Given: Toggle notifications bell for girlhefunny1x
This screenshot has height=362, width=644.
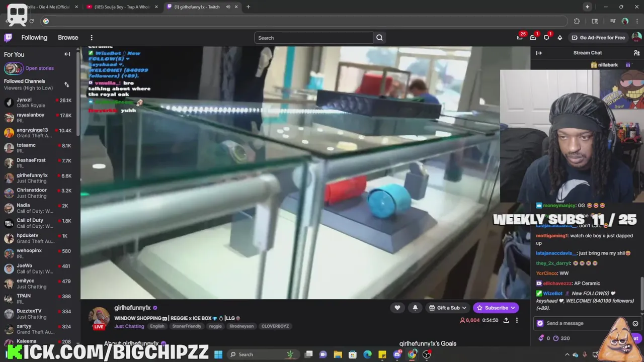Looking at the screenshot, I should click(x=415, y=308).
